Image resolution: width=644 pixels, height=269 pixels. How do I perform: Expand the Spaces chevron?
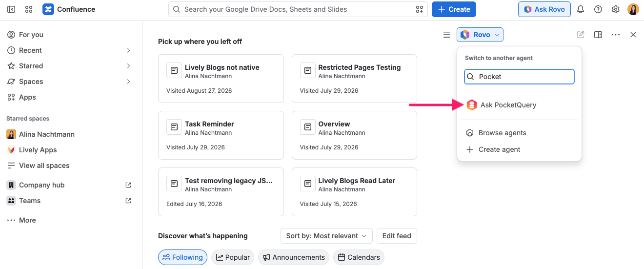point(129,82)
